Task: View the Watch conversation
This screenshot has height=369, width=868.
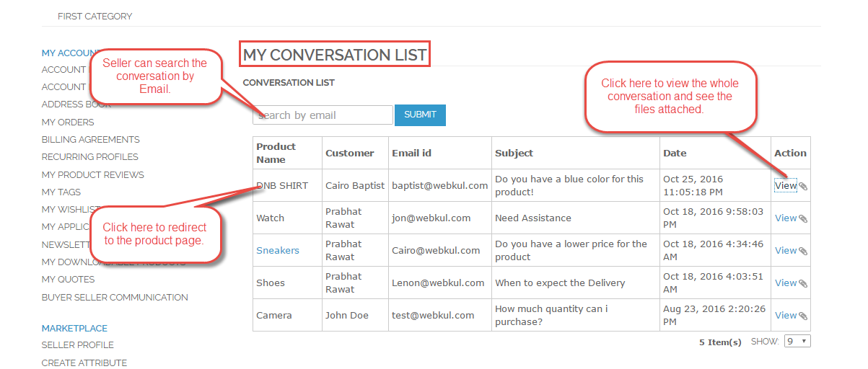Action: click(x=785, y=218)
